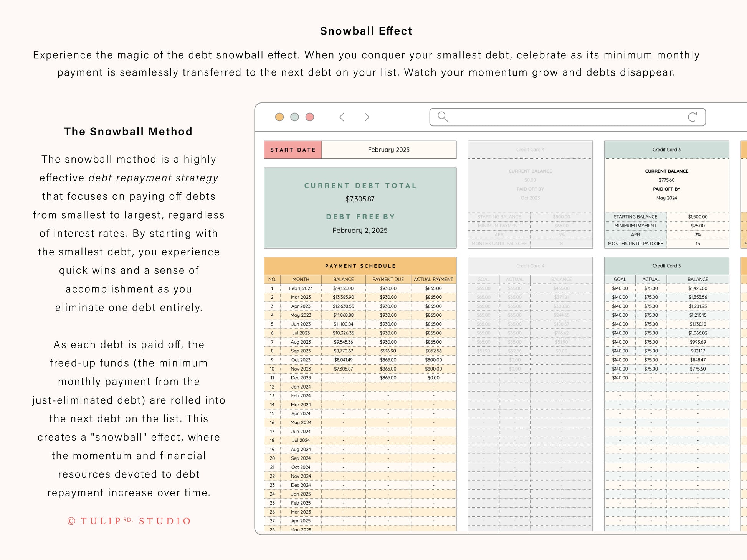
Task: Select the Nov 2023 balance $7,305.87 cell
Action: coord(343,369)
